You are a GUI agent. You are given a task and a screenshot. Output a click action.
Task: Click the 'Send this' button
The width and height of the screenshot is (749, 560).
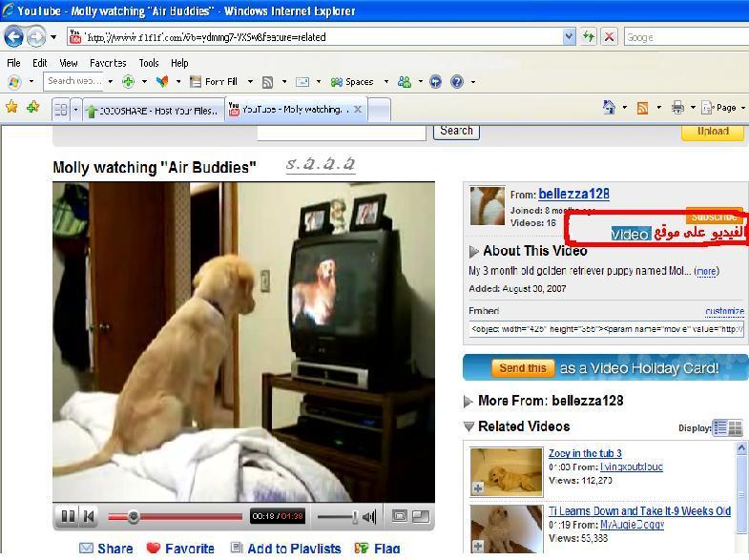point(523,367)
